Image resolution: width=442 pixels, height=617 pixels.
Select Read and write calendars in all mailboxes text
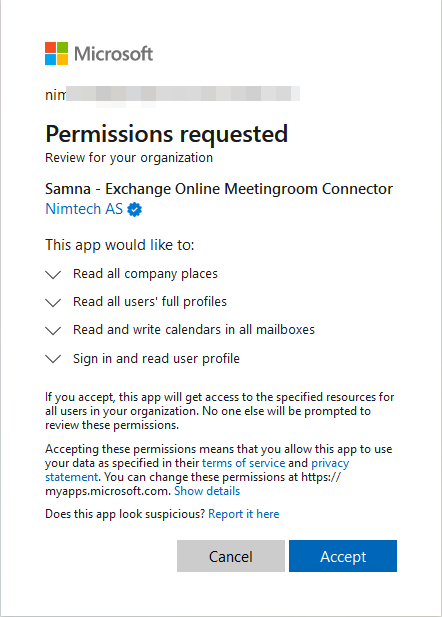tap(194, 330)
